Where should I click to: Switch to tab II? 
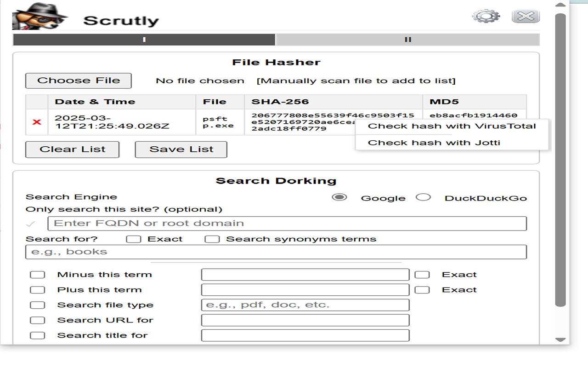pos(407,40)
